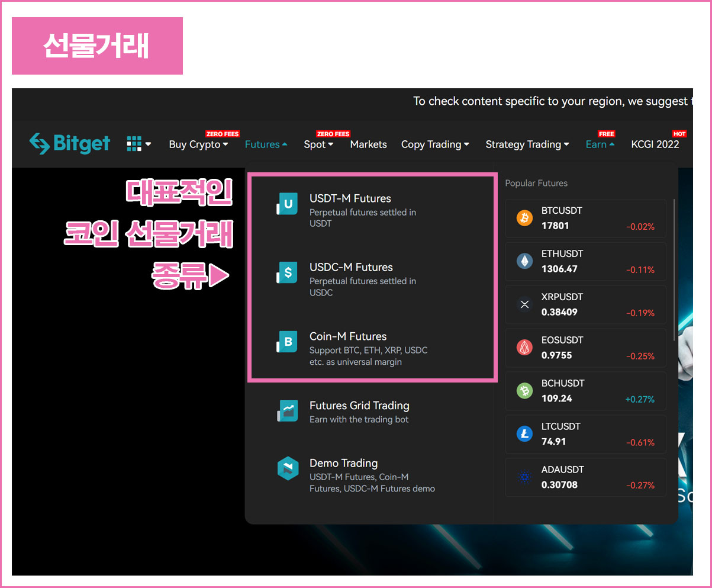
Task: Open the Spot dropdown menu
Action: [x=318, y=144]
